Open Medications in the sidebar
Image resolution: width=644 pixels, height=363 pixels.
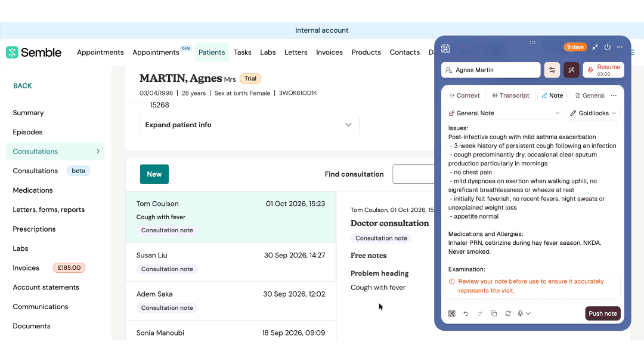click(x=32, y=190)
